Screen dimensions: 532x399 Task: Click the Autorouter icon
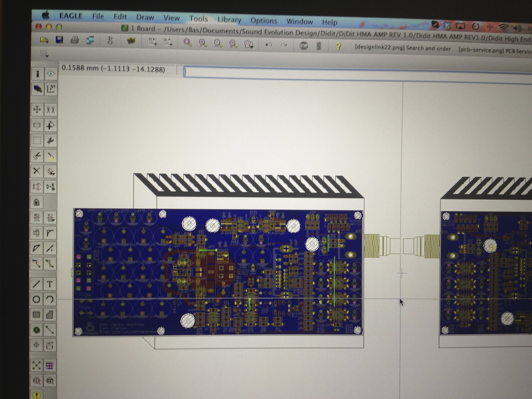point(50,365)
